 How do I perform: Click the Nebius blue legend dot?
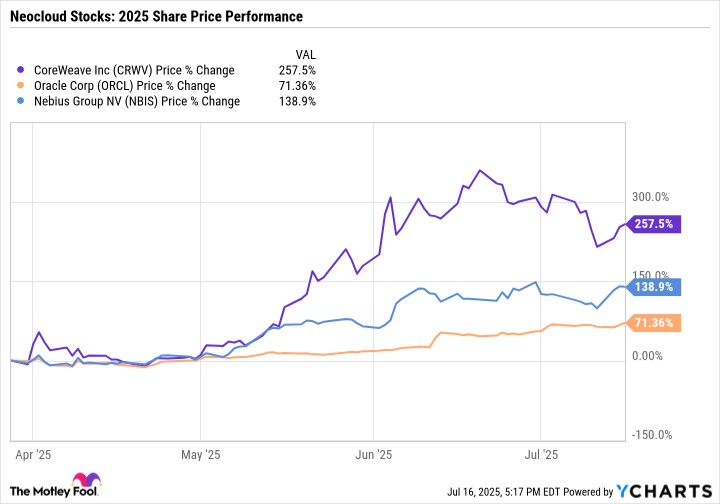pyautogui.click(x=22, y=101)
